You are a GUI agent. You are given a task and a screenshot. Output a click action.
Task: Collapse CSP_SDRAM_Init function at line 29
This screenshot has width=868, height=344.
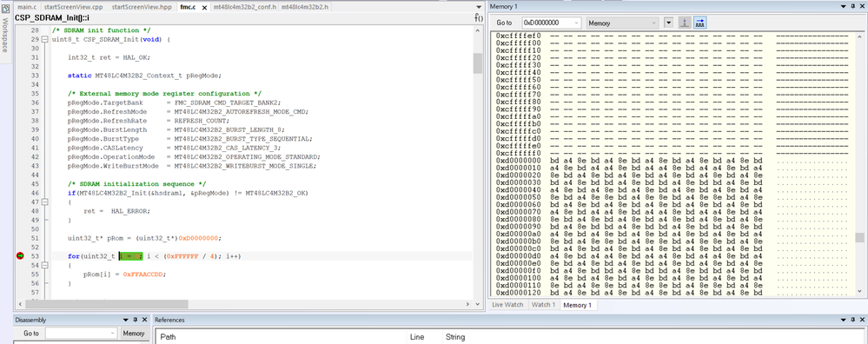(x=45, y=40)
